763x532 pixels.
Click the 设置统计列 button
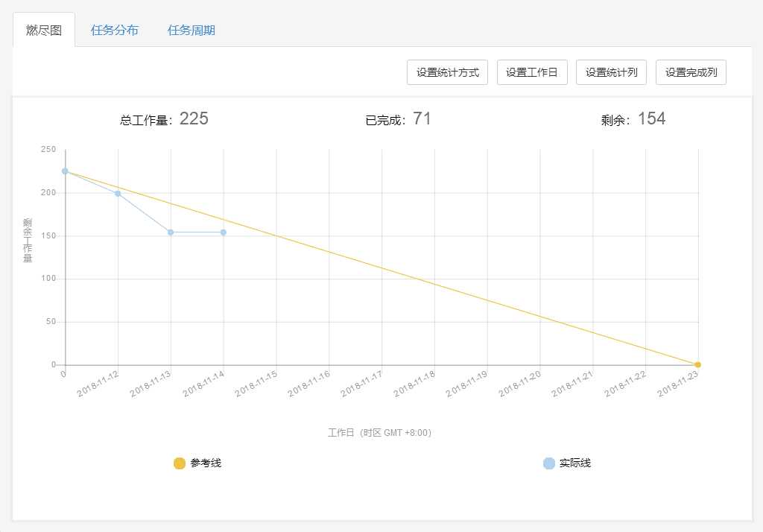click(x=611, y=72)
